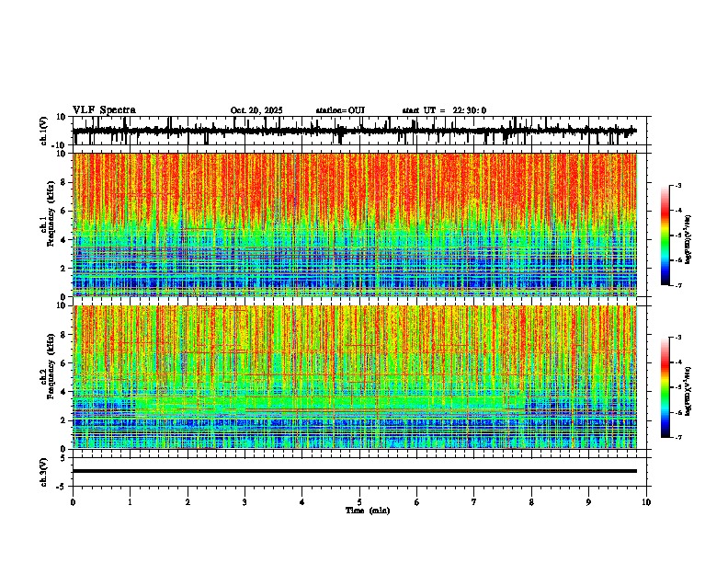728x563 pixels.
Task: Click the 'Time (min)' axis label
Action: [x=368, y=511]
